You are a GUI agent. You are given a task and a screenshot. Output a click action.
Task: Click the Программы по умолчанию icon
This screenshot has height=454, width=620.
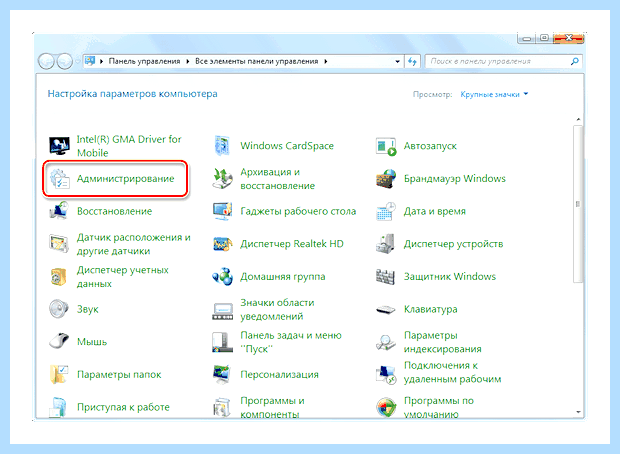pyautogui.click(x=386, y=407)
